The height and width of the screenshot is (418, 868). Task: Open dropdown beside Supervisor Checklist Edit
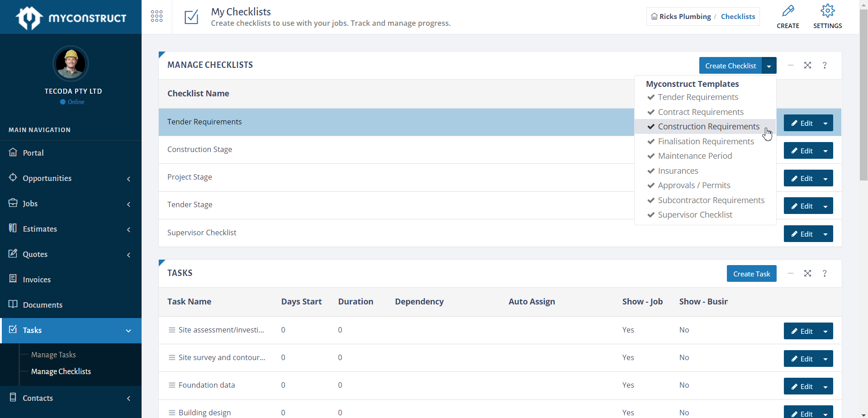(825, 234)
